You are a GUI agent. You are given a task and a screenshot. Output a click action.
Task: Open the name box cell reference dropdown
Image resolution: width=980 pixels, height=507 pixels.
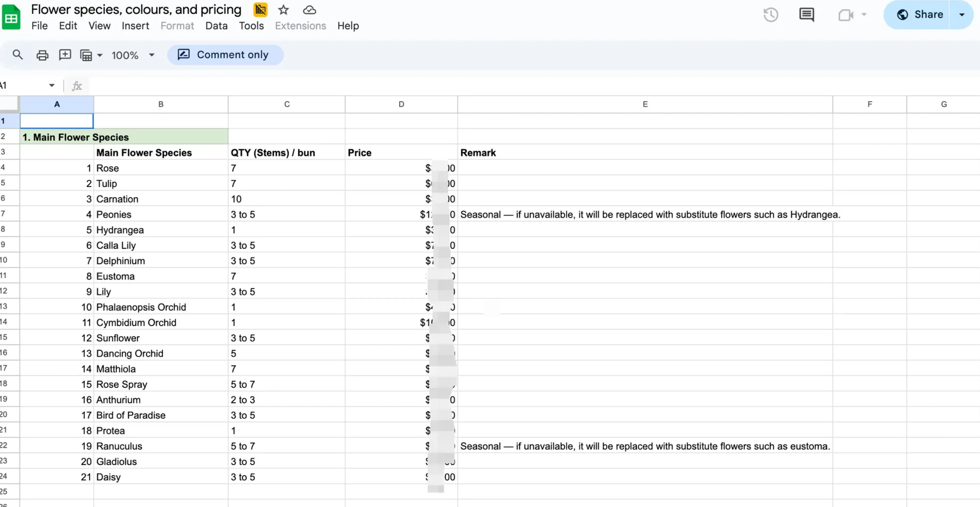[52, 85]
